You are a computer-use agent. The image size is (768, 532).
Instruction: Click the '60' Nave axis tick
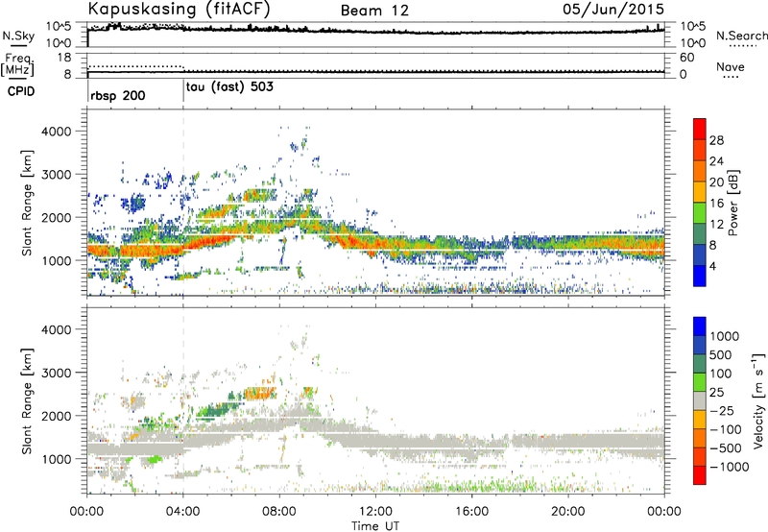point(687,58)
